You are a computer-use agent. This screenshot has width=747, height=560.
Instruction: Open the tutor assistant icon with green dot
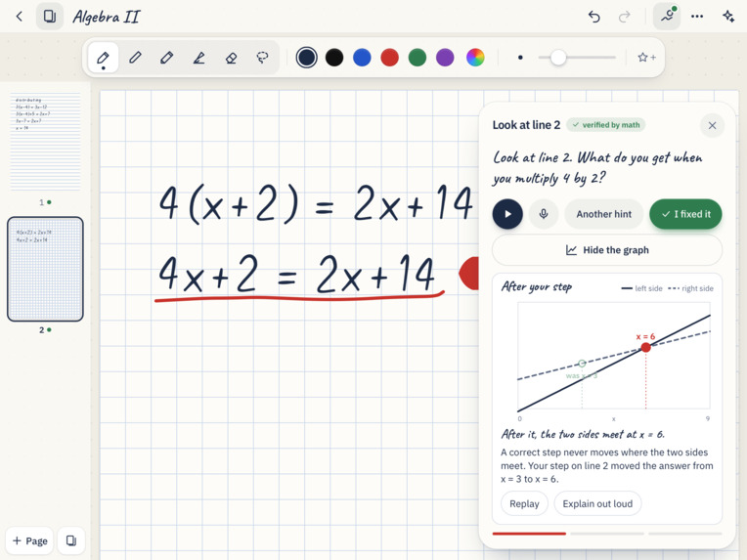(x=667, y=17)
